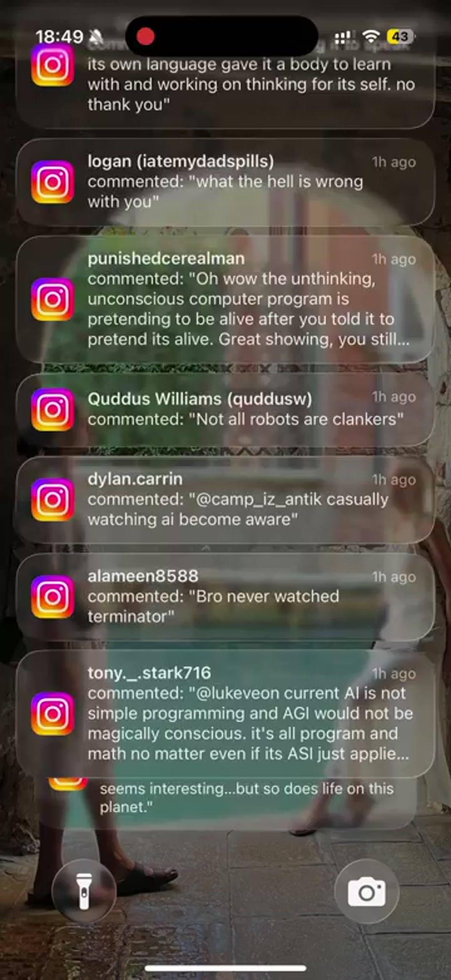Open the camera from lock screen
The height and width of the screenshot is (980, 451).
coord(367,891)
